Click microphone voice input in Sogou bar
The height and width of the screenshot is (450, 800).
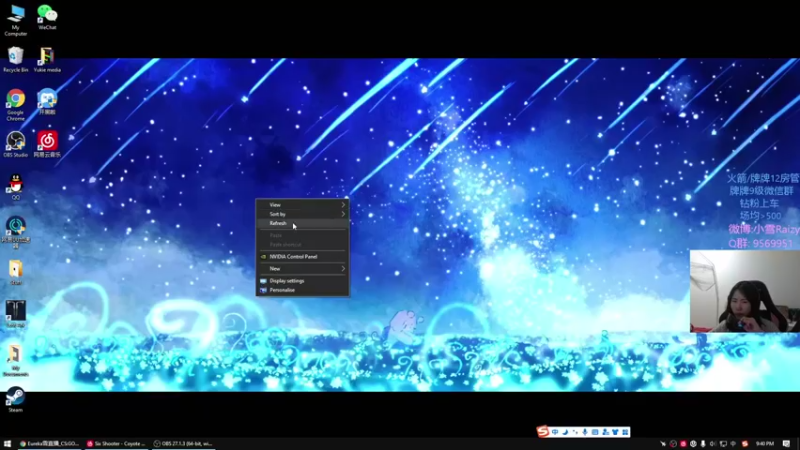(585, 432)
